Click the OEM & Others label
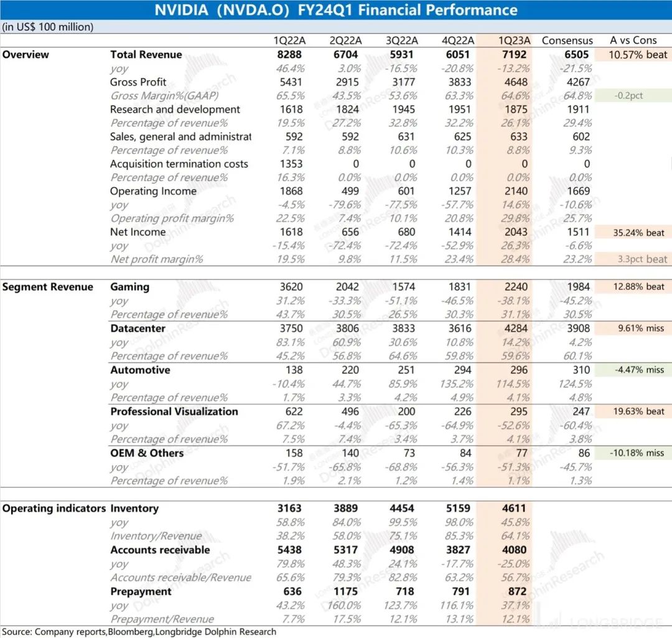This screenshot has height=638, width=672. 147,453
